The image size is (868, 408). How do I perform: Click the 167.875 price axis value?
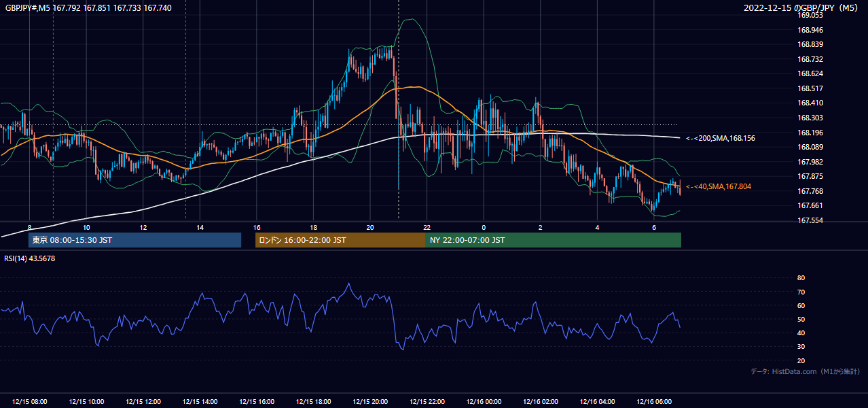tap(810, 176)
